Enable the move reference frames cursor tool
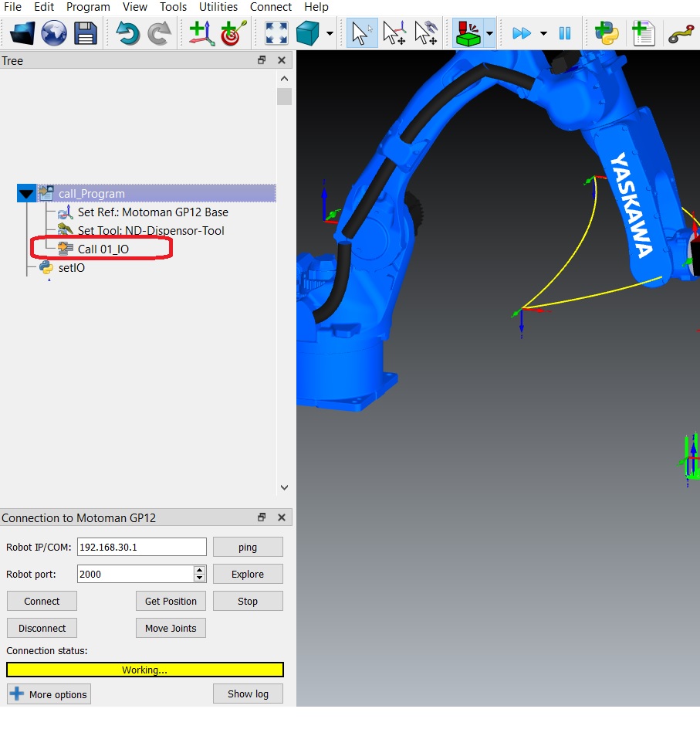Image resolution: width=700 pixels, height=736 pixels. click(x=394, y=33)
